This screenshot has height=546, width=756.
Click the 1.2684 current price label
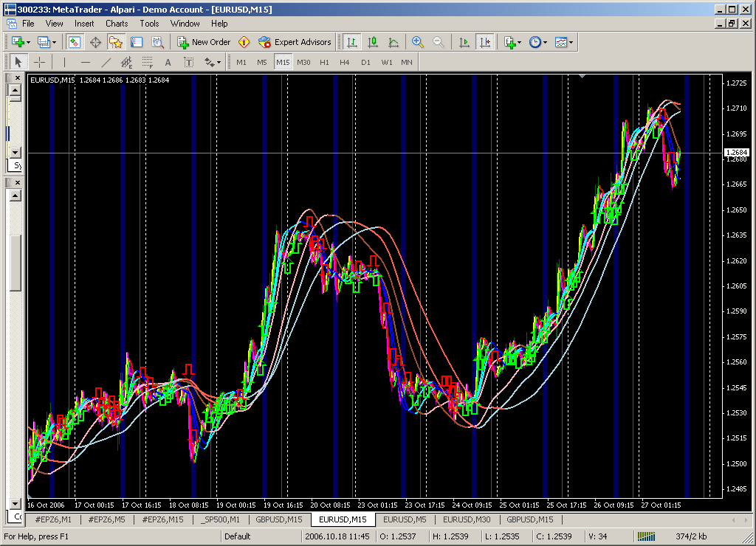(x=736, y=152)
